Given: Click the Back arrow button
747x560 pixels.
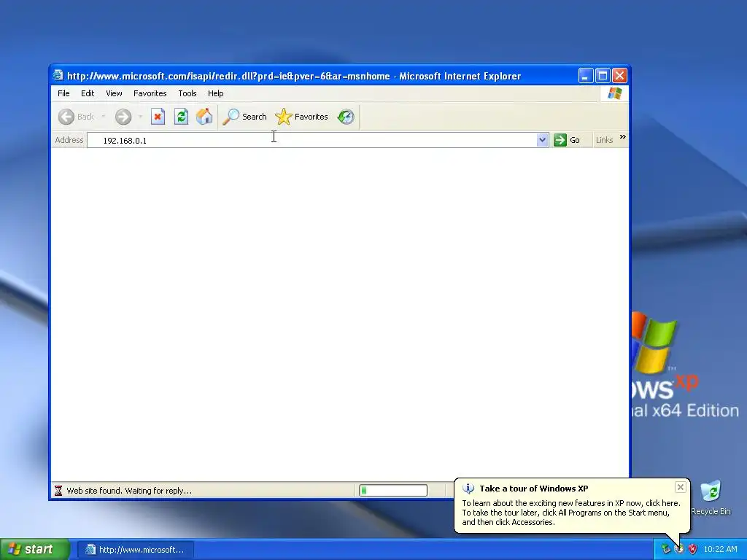Looking at the screenshot, I should [x=66, y=117].
